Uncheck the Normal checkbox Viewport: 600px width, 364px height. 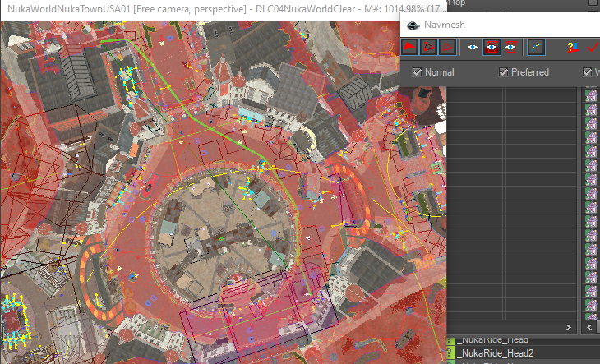pos(417,71)
